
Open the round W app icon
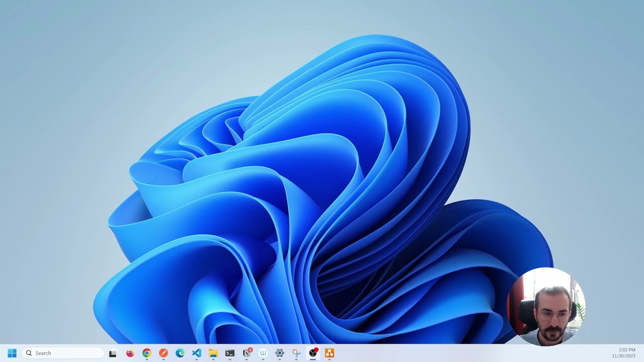(x=263, y=353)
